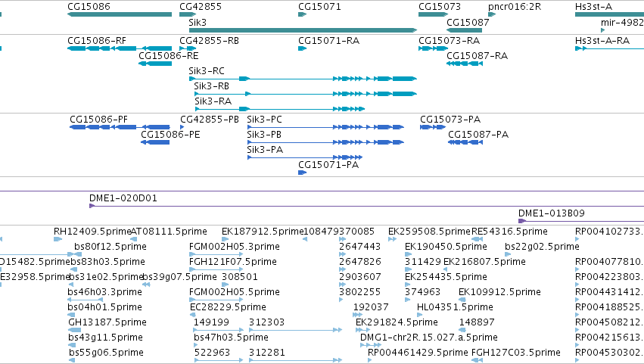Screen dimensions: 644x364
Task: Click the bs22g02.5prime EST label
Action: [542, 247]
